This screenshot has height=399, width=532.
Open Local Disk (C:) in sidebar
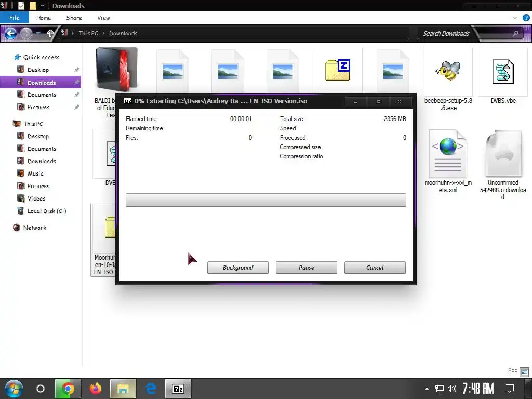tap(46, 211)
